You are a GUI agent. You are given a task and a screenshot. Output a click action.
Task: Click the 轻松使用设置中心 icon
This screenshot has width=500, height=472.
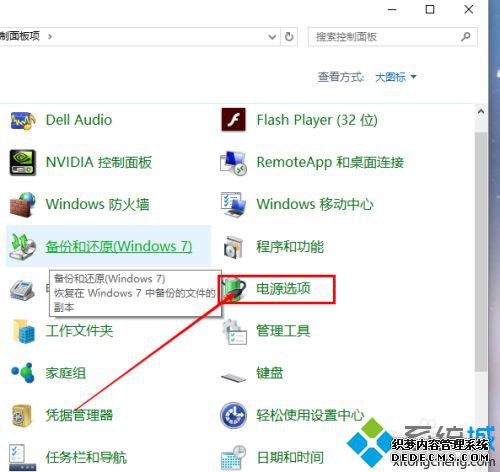point(233,415)
